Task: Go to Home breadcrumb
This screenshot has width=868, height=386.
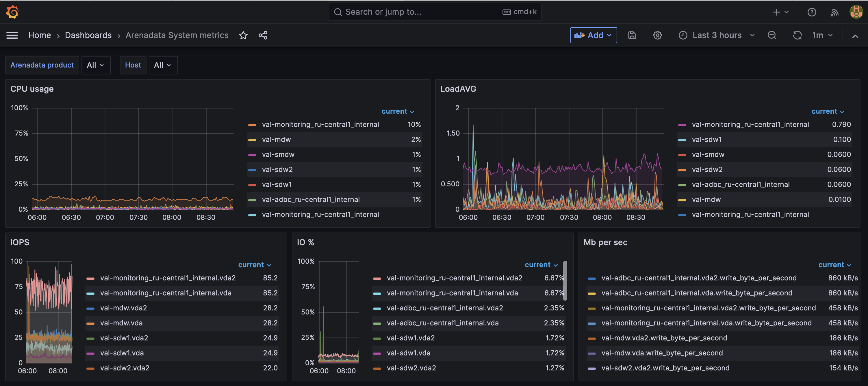Action: [39, 35]
